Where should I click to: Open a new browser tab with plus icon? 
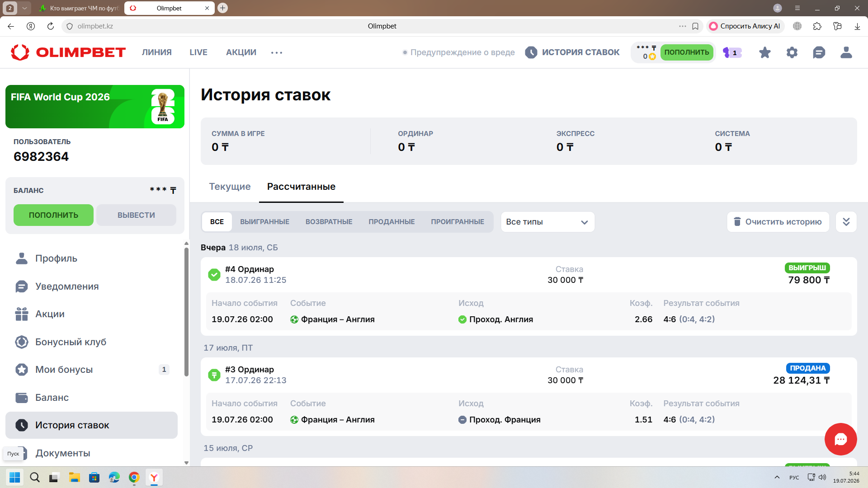(x=222, y=8)
